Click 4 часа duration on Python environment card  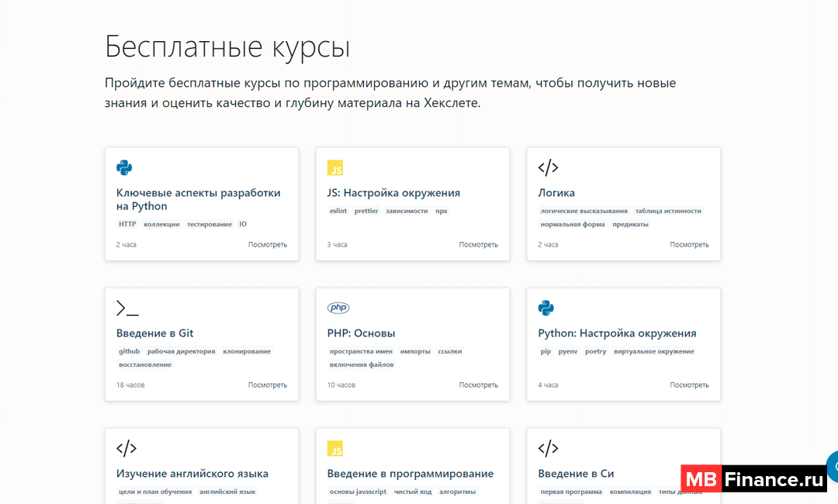coord(548,385)
